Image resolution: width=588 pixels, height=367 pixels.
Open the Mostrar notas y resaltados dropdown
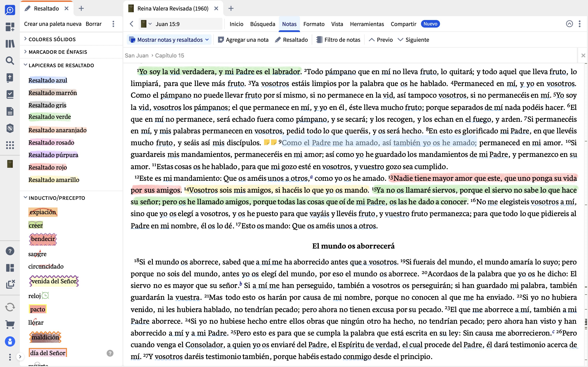(169, 40)
